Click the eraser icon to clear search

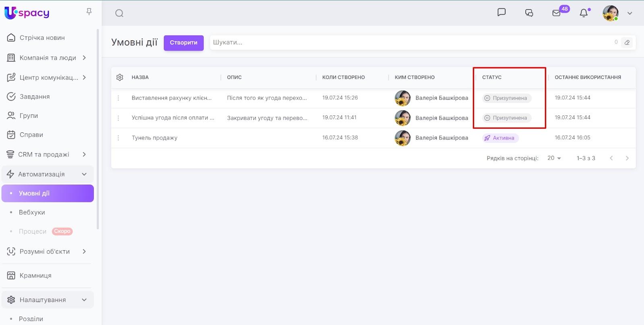pos(627,43)
